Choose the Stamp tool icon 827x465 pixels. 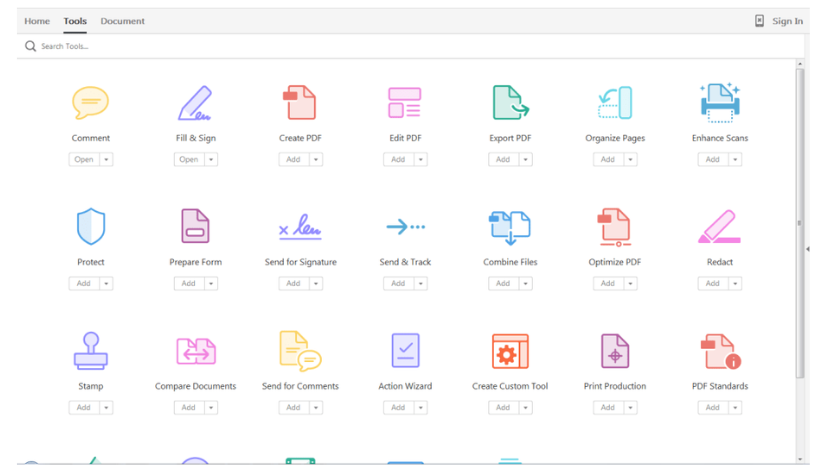coord(91,351)
